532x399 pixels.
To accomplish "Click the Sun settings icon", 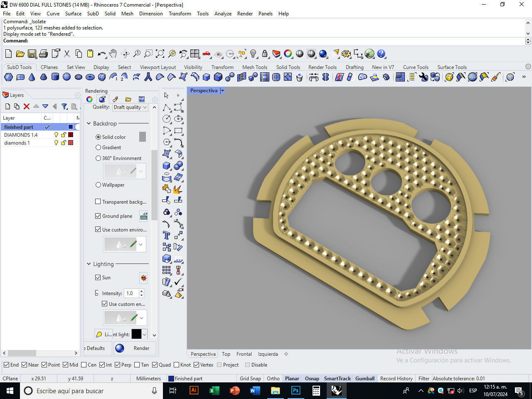I will (x=143, y=278).
